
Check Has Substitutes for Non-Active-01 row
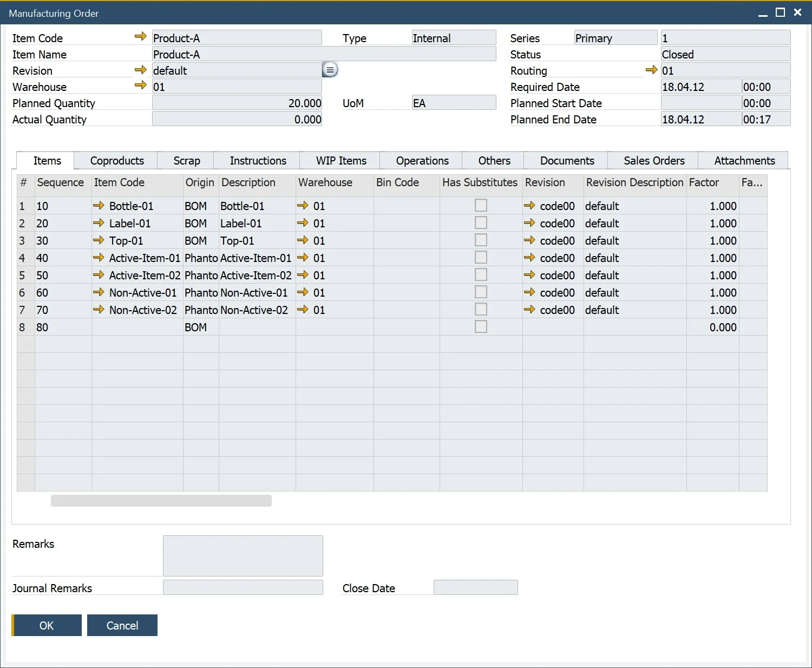tap(481, 292)
